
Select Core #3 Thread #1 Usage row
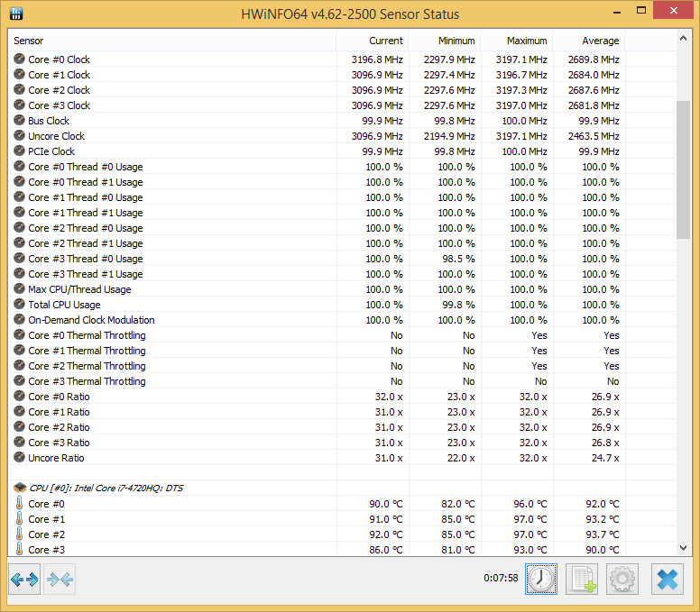click(342, 274)
